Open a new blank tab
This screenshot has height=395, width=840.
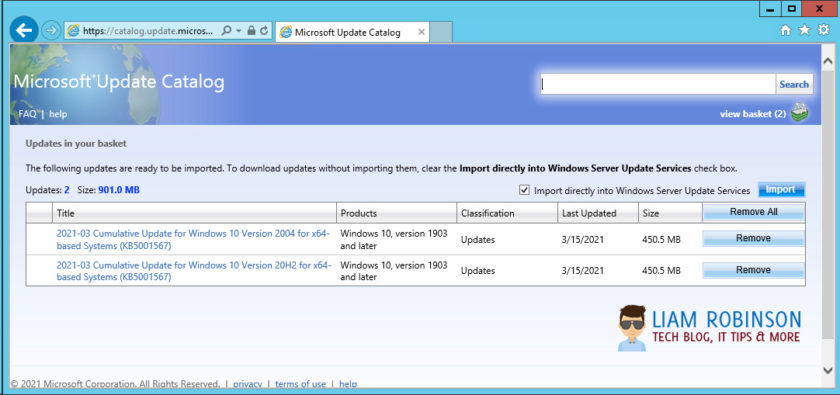[x=441, y=32]
